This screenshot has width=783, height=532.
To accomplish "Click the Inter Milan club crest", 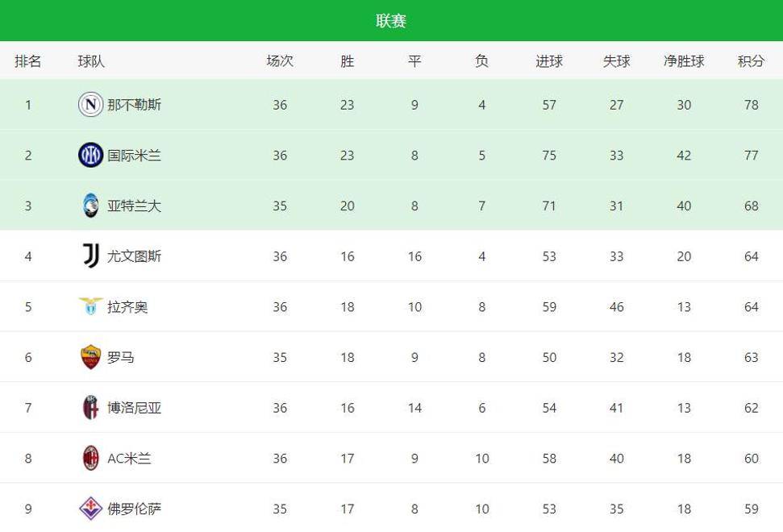I will (x=91, y=156).
